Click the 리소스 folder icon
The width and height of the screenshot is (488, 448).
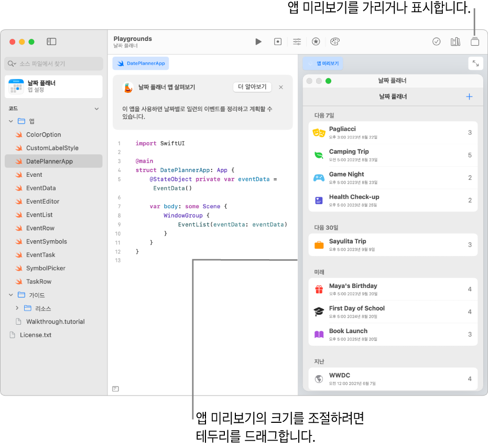point(28,308)
